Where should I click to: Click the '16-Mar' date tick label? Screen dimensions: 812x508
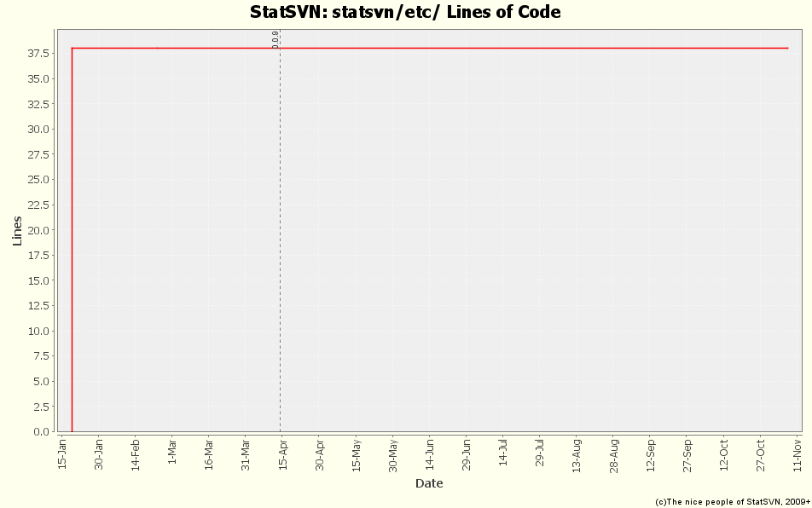coord(209,454)
